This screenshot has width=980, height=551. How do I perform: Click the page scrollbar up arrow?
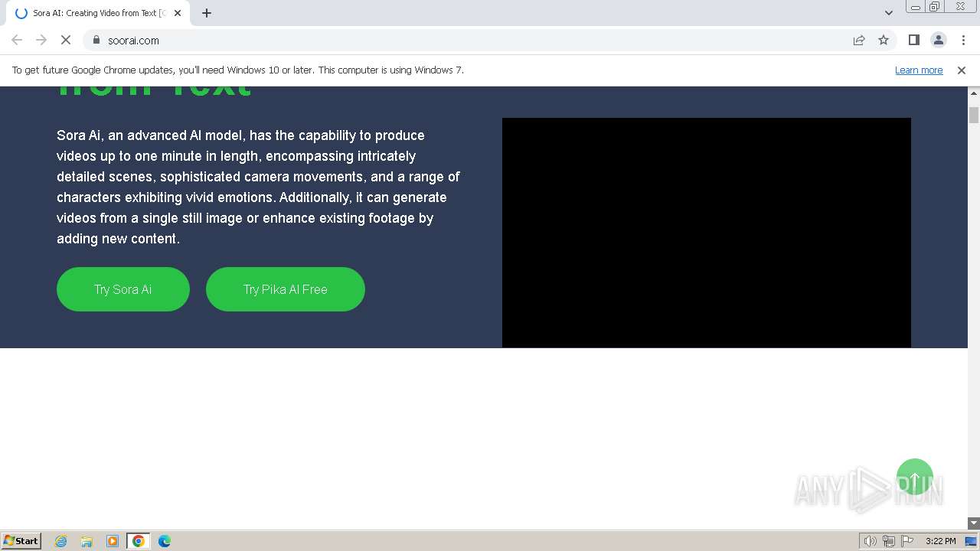974,93
